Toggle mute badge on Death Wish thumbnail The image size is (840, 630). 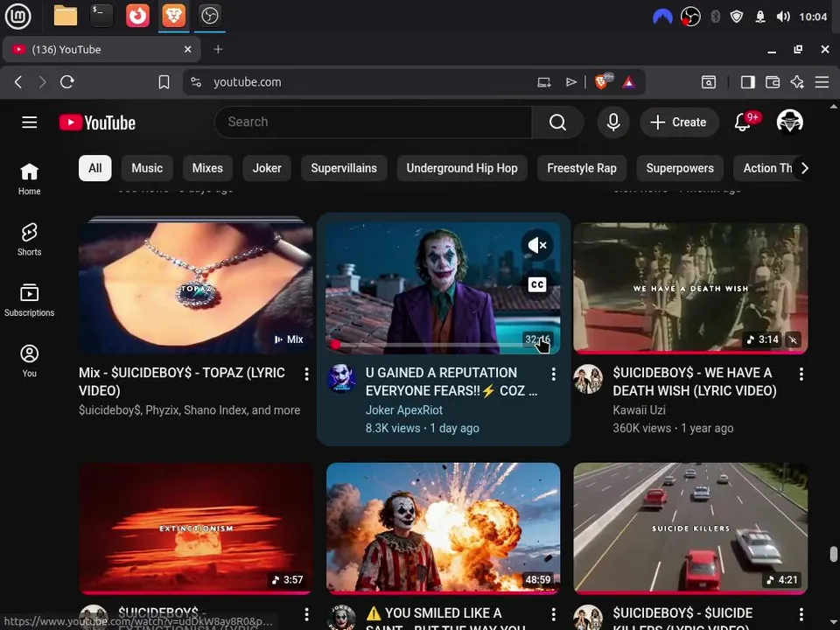794,339
